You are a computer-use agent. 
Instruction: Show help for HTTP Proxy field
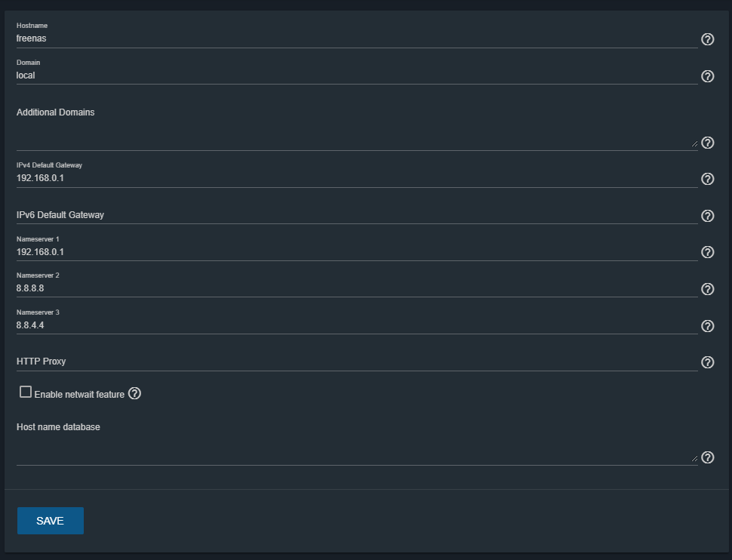click(707, 362)
